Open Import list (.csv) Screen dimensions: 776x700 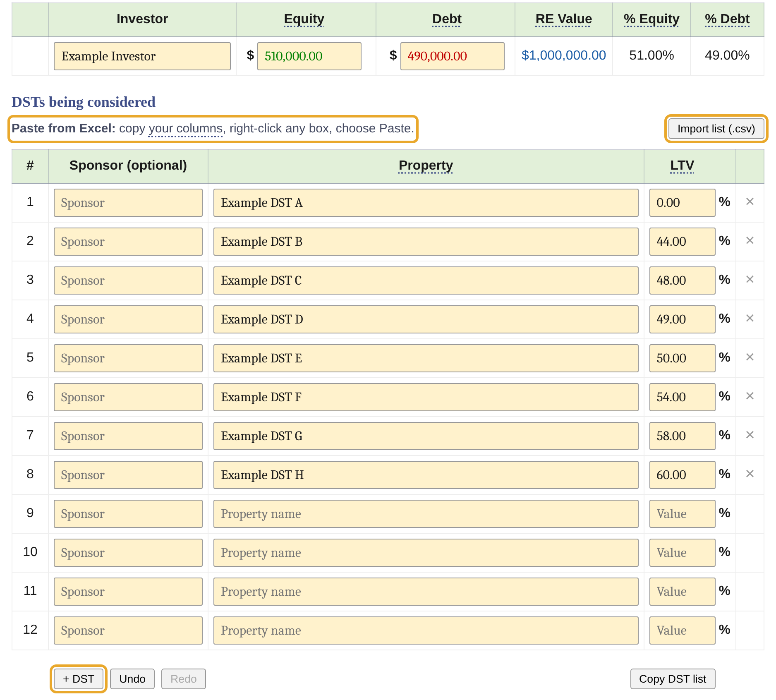[x=716, y=129]
